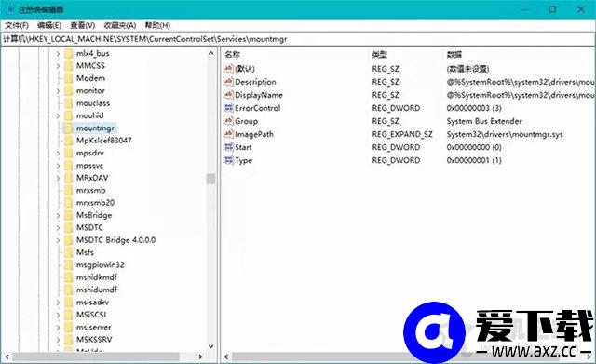Expand the mpsdrv tree node
This screenshot has width=596, height=364.
(58, 153)
